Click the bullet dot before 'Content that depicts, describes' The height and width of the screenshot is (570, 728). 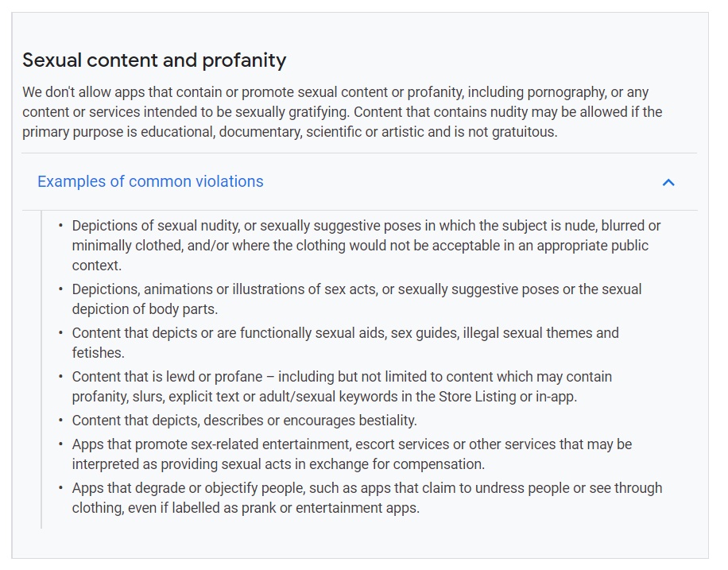(60, 420)
